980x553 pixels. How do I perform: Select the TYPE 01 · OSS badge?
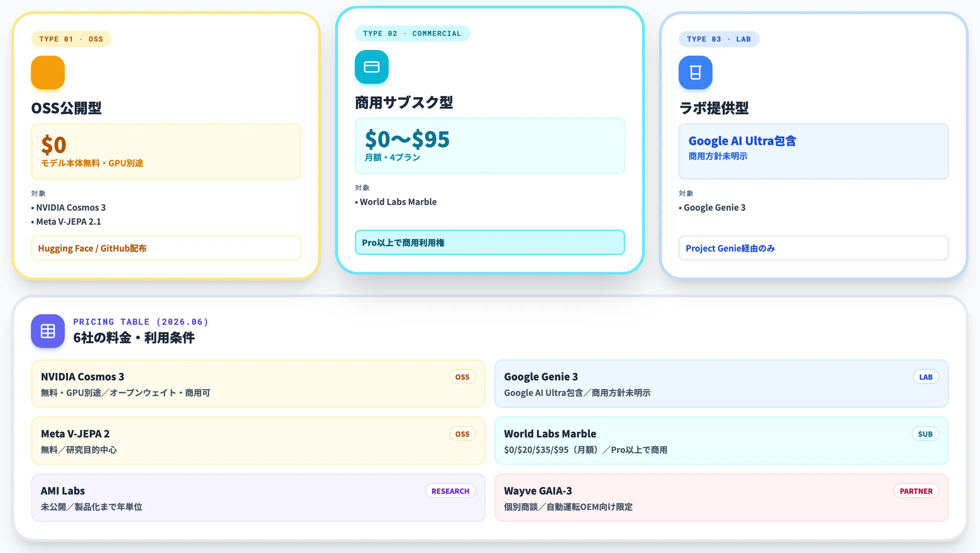coord(71,39)
